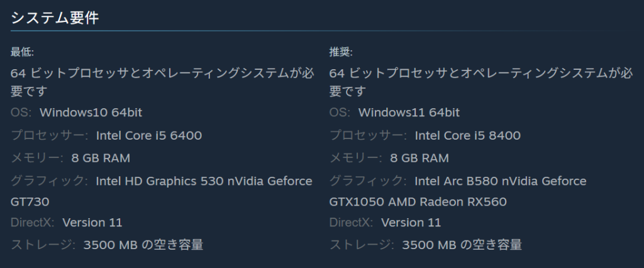The image size is (644, 268).
Task: Click Version 11 in 推奨 requirements
Action: pyautogui.click(x=411, y=223)
